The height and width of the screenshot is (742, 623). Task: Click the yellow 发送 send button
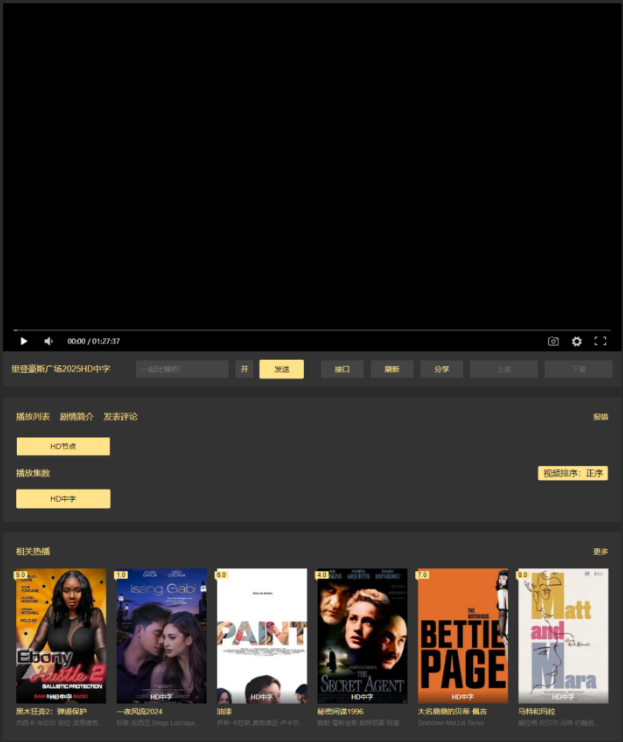click(x=281, y=369)
